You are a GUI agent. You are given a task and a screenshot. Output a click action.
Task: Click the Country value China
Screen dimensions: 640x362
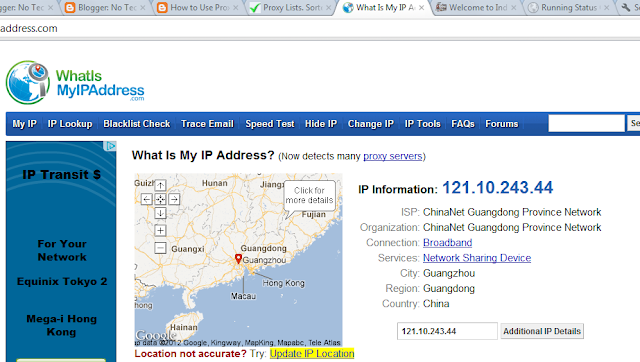(x=436, y=304)
